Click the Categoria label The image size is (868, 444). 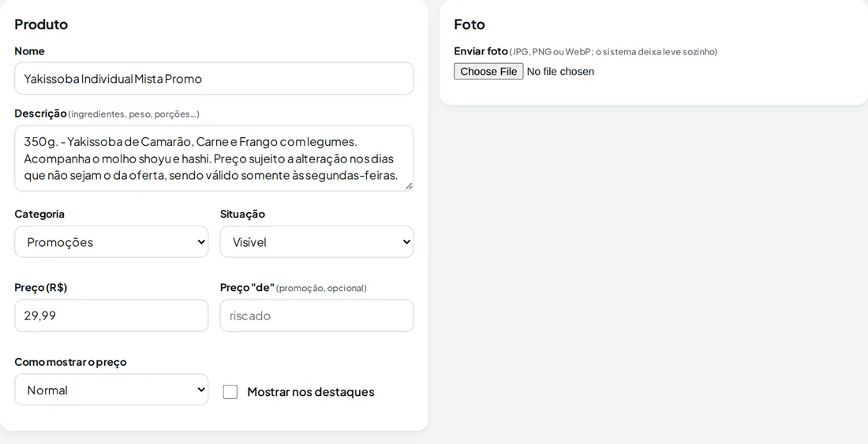coord(39,214)
